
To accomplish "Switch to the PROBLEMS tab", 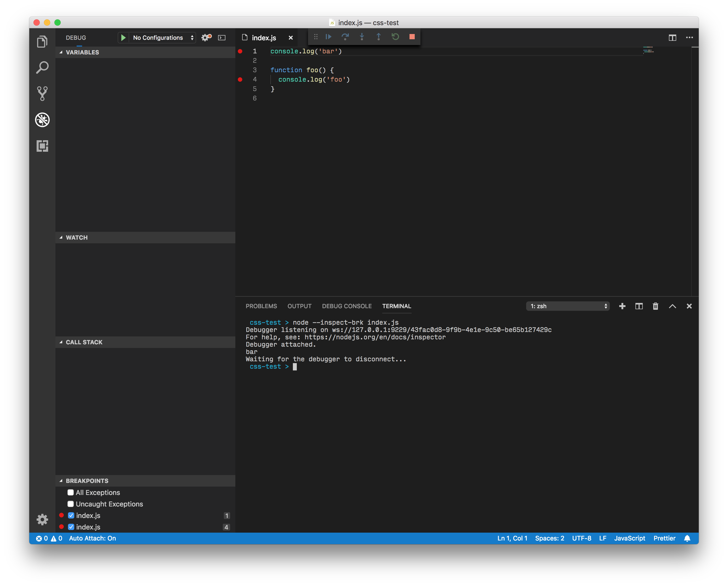I will (261, 306).
